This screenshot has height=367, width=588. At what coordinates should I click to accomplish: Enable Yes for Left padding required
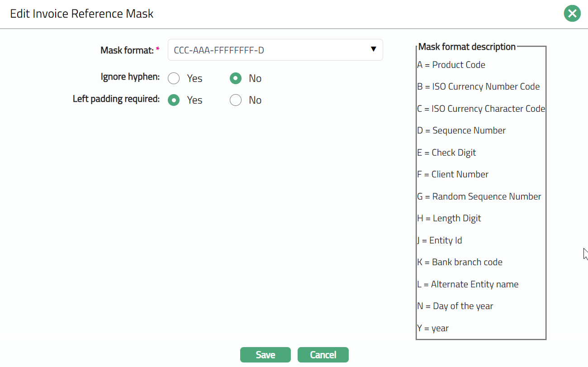[x=174, y=100]
